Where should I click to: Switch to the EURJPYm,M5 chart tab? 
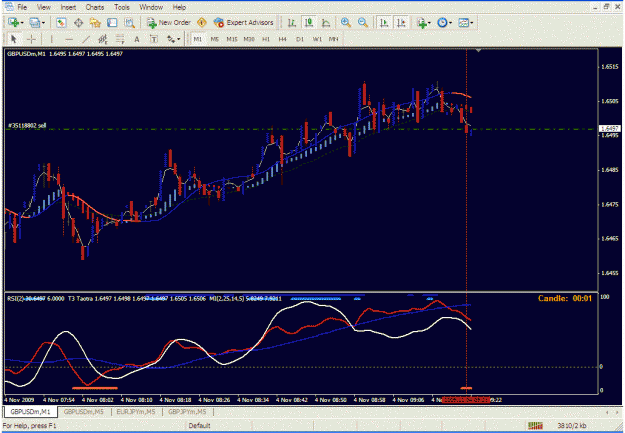136,411
